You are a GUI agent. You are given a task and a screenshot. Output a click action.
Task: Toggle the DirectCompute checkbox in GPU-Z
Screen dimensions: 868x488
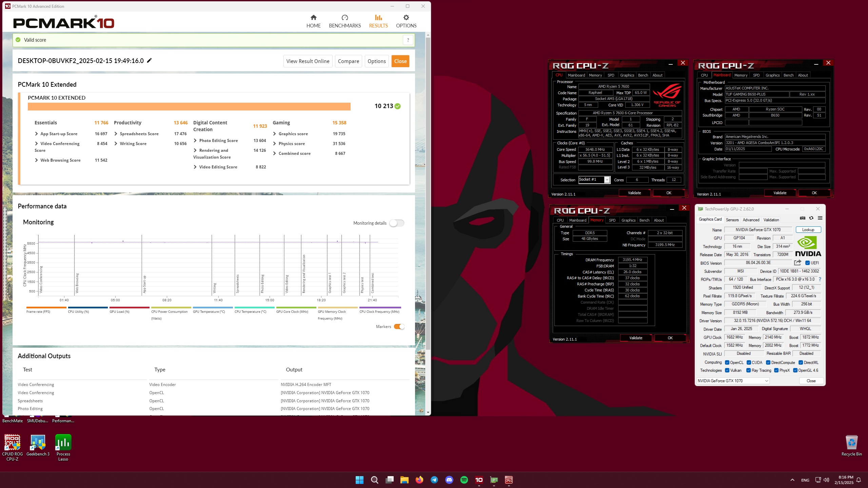click(768, 363)
